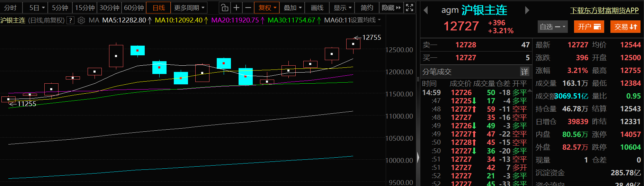Click the lock icon in chart toolbar
The image size is (644, 186).
[x=224, y=8]
